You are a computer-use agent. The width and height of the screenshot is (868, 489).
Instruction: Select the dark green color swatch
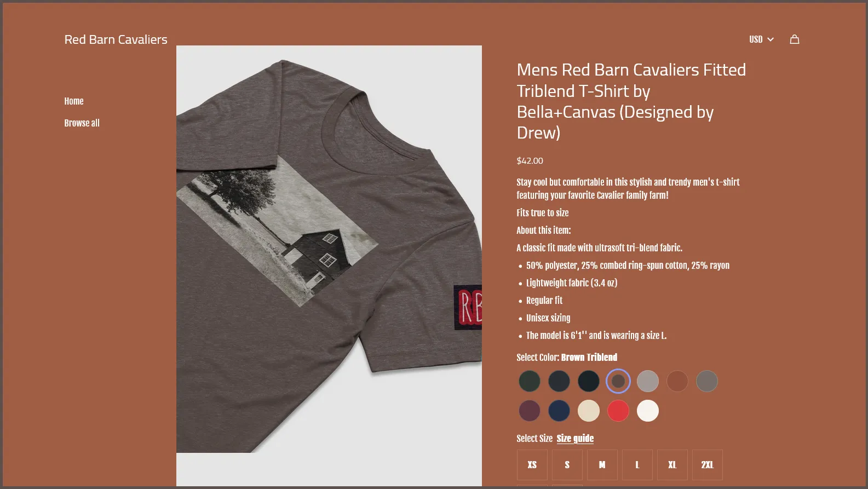pos(530,381)
